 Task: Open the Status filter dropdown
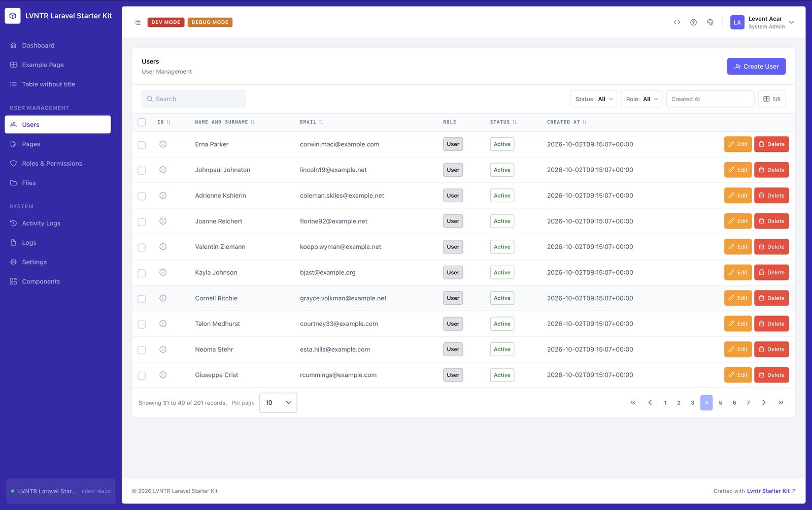coord(594,99)
